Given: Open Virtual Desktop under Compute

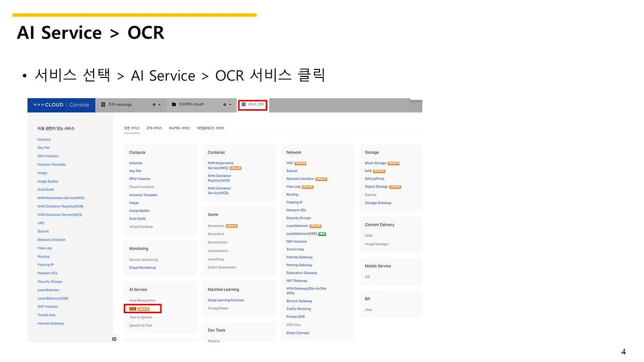Looking at the screenshot, I should [x=141, y=226].
